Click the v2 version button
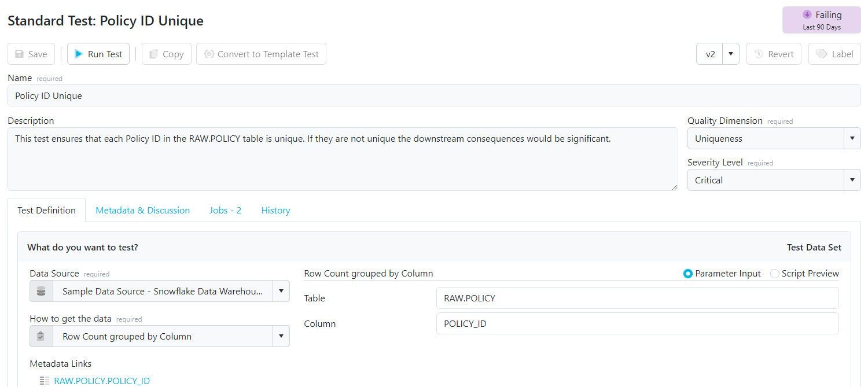 point(710,54)
